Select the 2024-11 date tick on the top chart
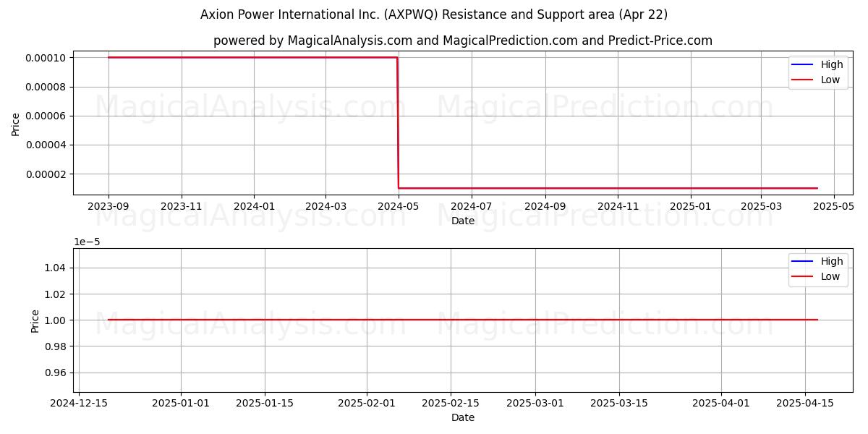The height and width of the screenshot is (434, 868). pos(618,205)
